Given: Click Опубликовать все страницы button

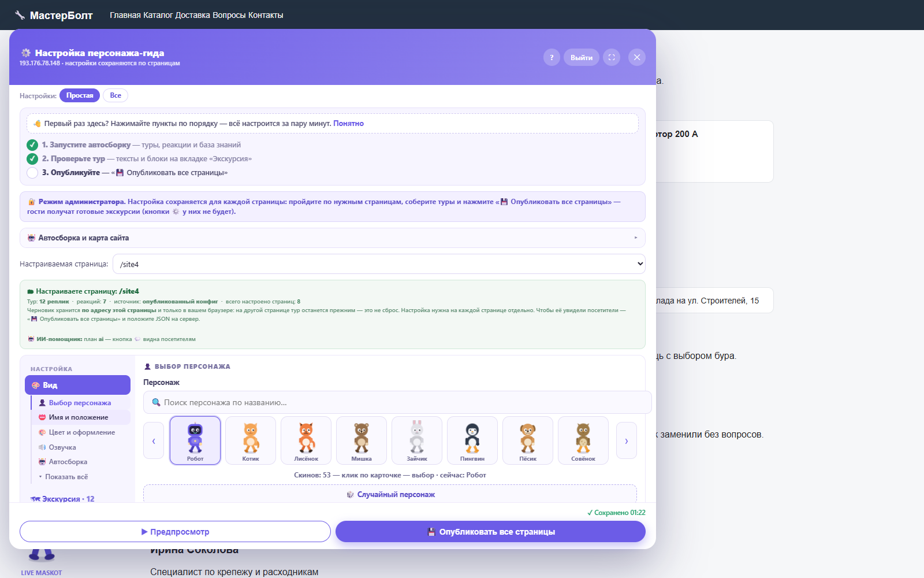Looking at the screenshot, I should click(490, 532).
